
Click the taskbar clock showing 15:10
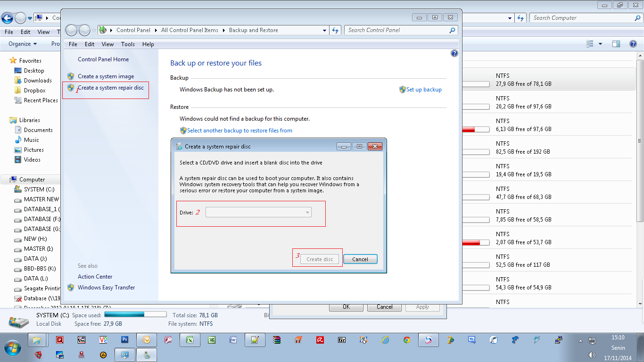coord(618,337)
